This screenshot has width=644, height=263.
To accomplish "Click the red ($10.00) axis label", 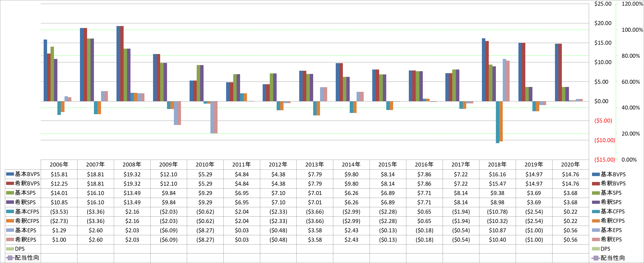I will coord(605,140).
